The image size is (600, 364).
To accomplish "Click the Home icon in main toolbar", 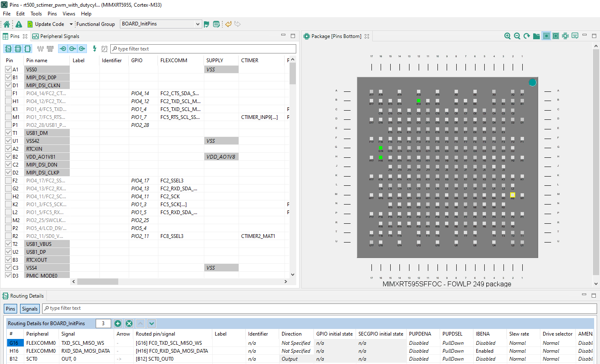I will tap(7, 24).
